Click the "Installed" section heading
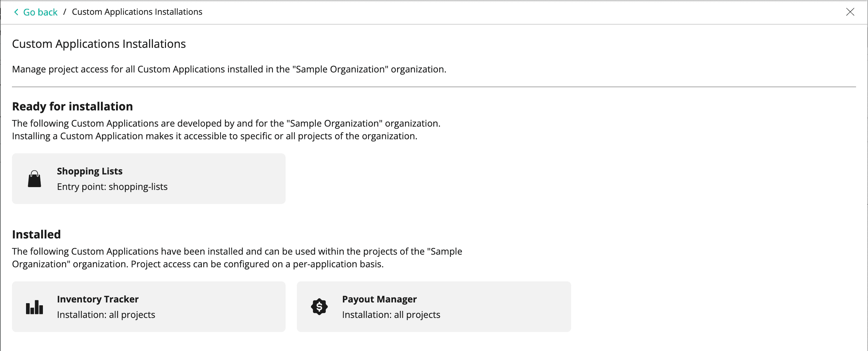The width and height of the screenshot is (868, 351). click(x=37, y=235)
